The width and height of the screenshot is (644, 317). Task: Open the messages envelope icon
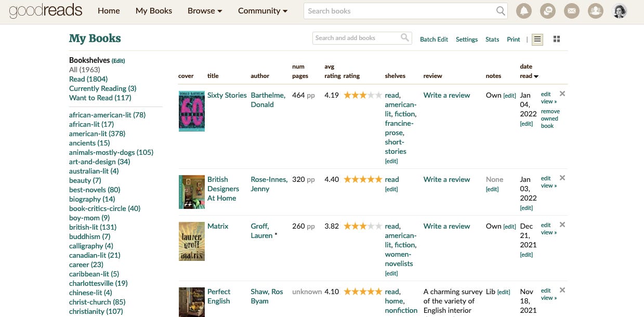(x=572, y=11)
